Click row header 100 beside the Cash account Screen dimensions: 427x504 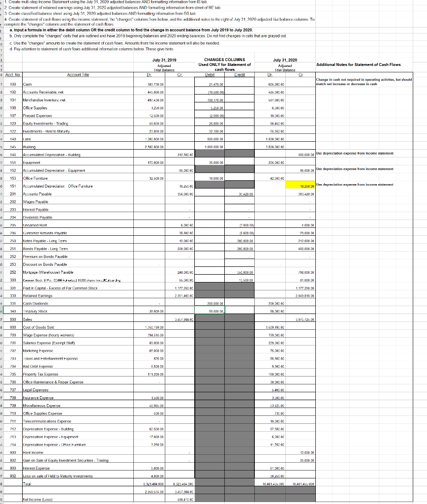14,84
